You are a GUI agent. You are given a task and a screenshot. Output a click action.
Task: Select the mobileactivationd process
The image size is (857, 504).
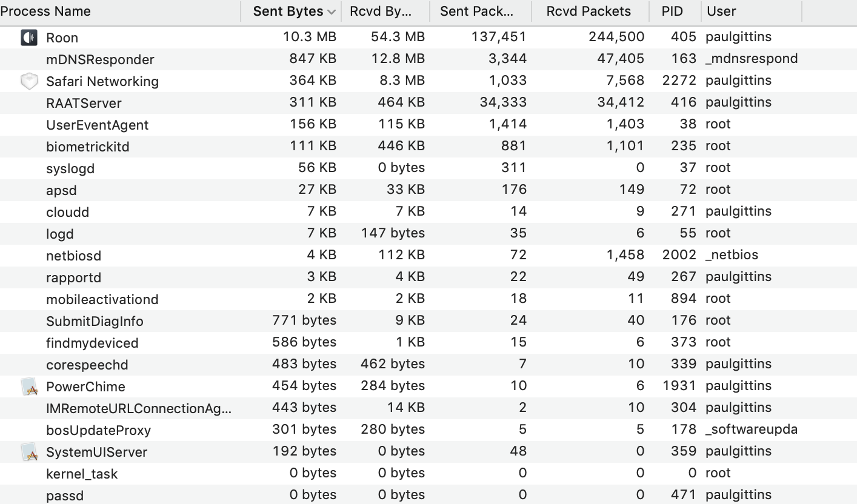(102, 299)
